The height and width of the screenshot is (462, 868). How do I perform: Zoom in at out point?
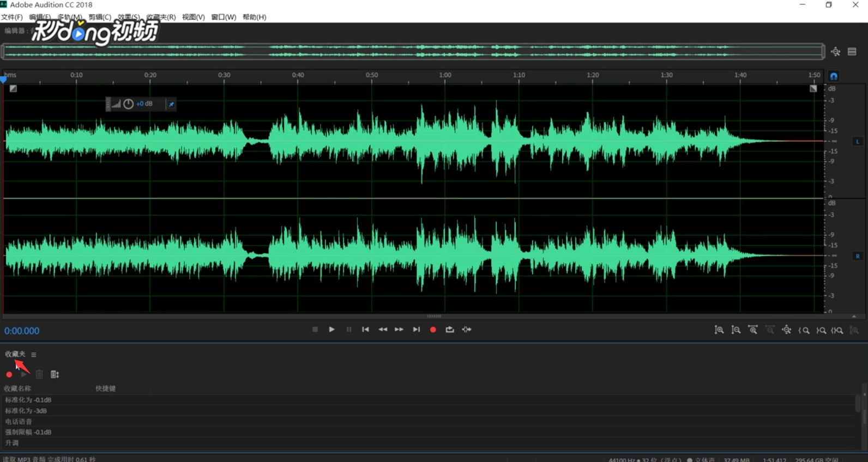tap(821, 330)
